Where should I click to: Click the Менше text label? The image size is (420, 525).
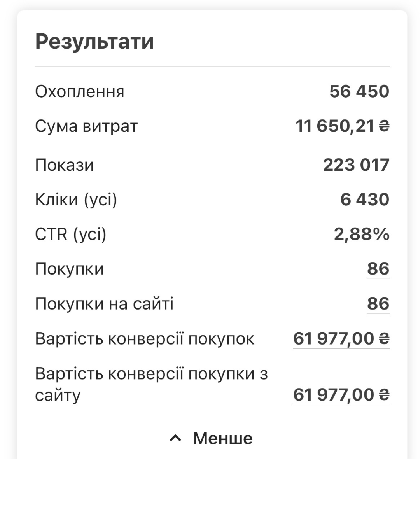tap(223, 438)
